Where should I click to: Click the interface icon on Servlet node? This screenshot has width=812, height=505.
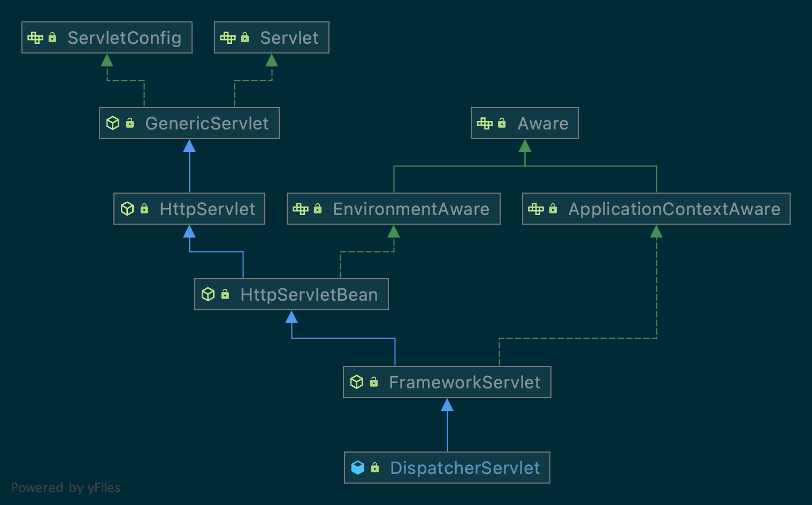[x=228, y=37]
